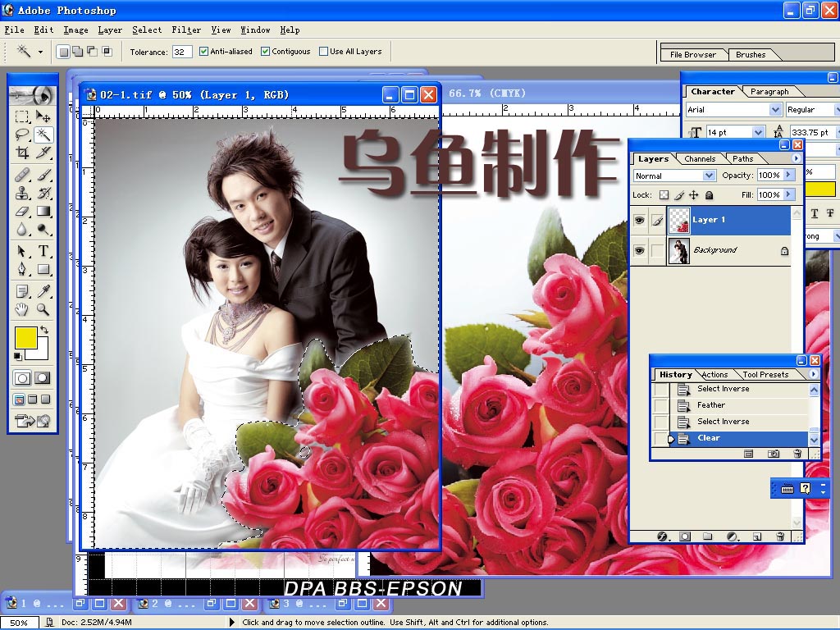The image size is (840, 630).
Task: Open the Select menu
Action: [x=147, y=30]
